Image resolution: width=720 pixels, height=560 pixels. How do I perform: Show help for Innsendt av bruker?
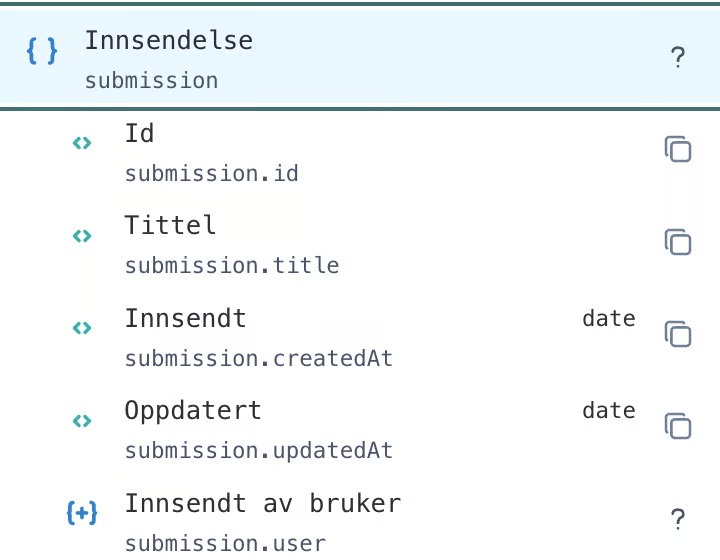[x=678, y=519]
